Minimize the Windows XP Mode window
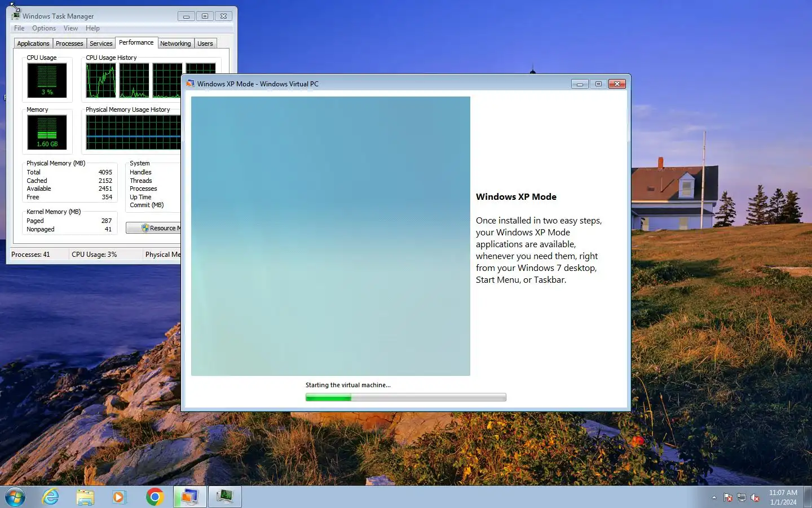 580,84
